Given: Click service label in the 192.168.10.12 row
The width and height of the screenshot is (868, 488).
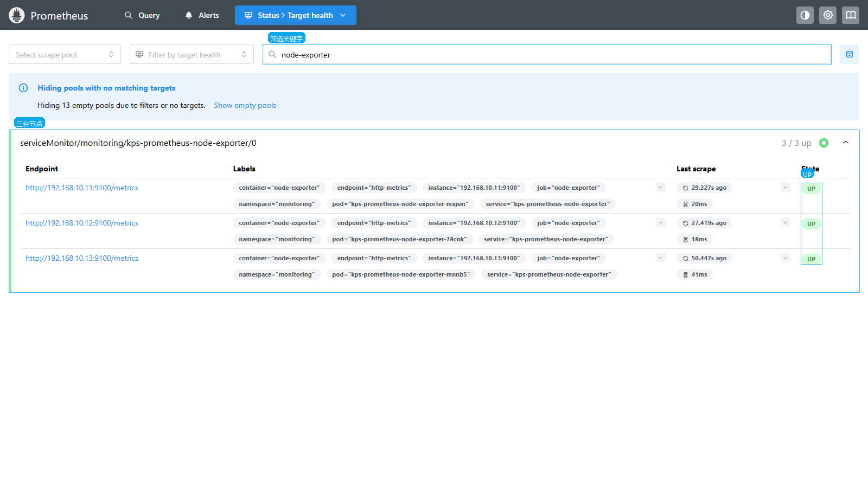Looking at the screenshot, I should (546, 239).
